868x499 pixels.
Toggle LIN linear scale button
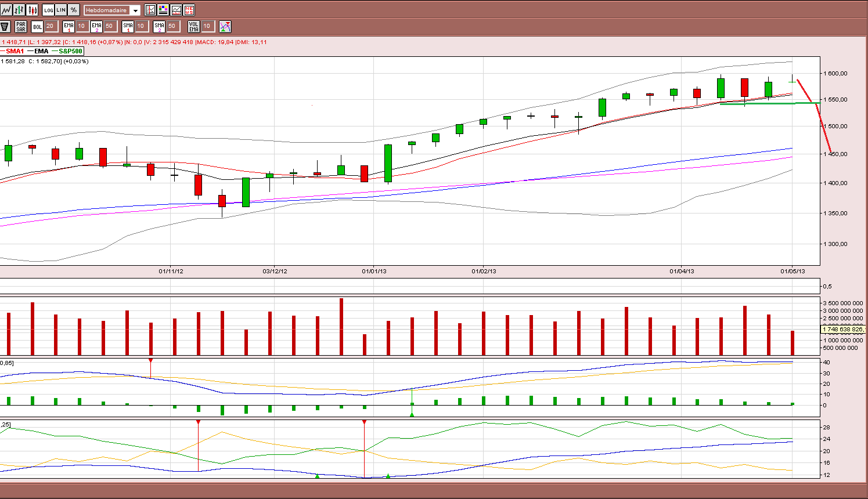pyautogui.click(x=61, y=10)
